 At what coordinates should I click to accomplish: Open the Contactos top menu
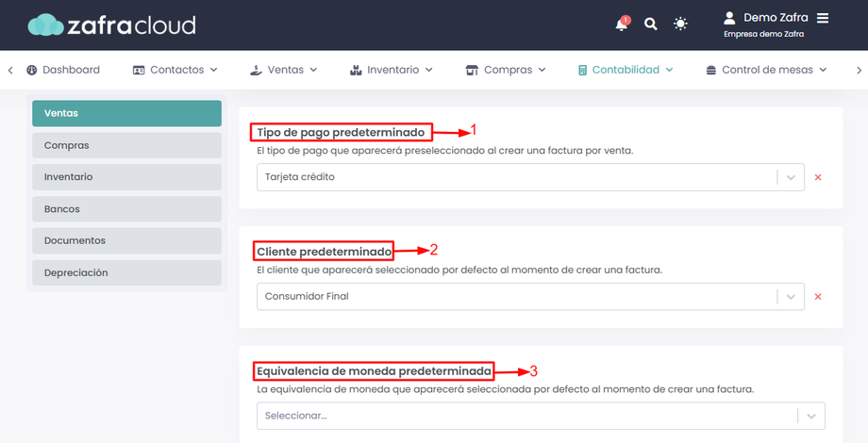[x=175, y=71]
